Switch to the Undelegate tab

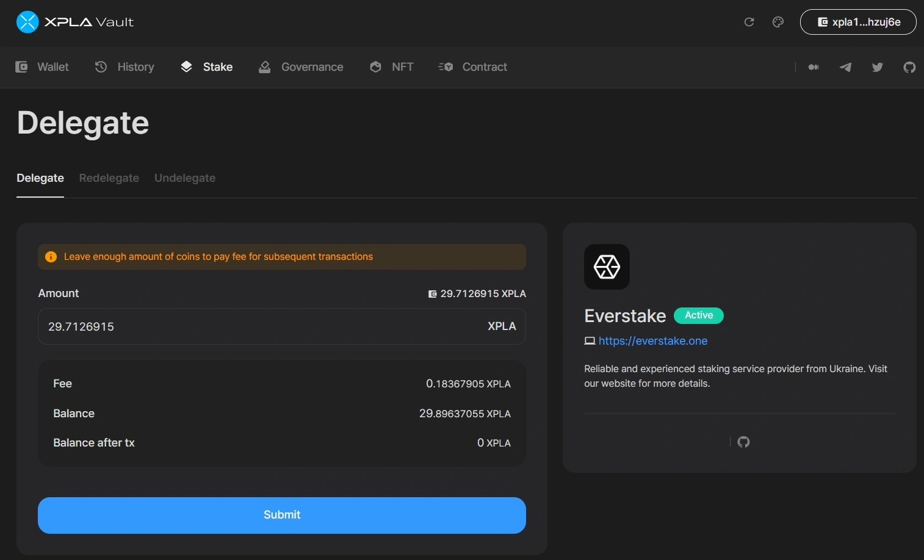click(x=184, y=178)
